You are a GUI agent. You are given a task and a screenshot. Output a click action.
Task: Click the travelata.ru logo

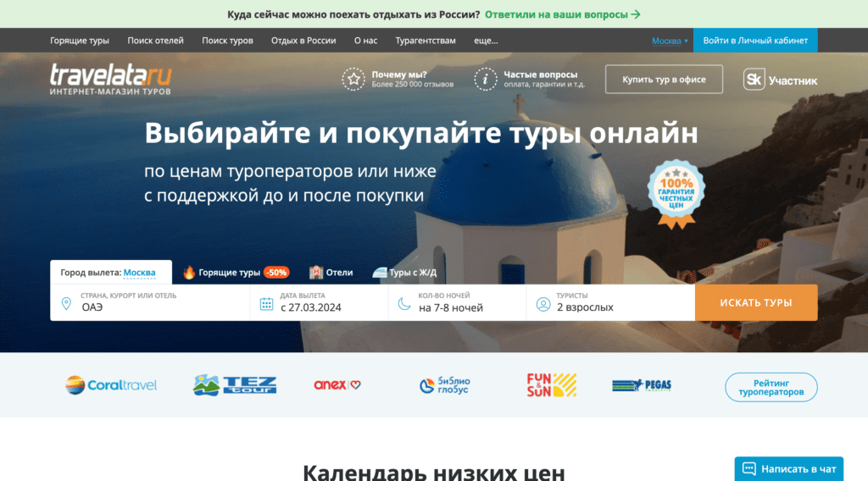pyautogui.click(x=111, y=80)
